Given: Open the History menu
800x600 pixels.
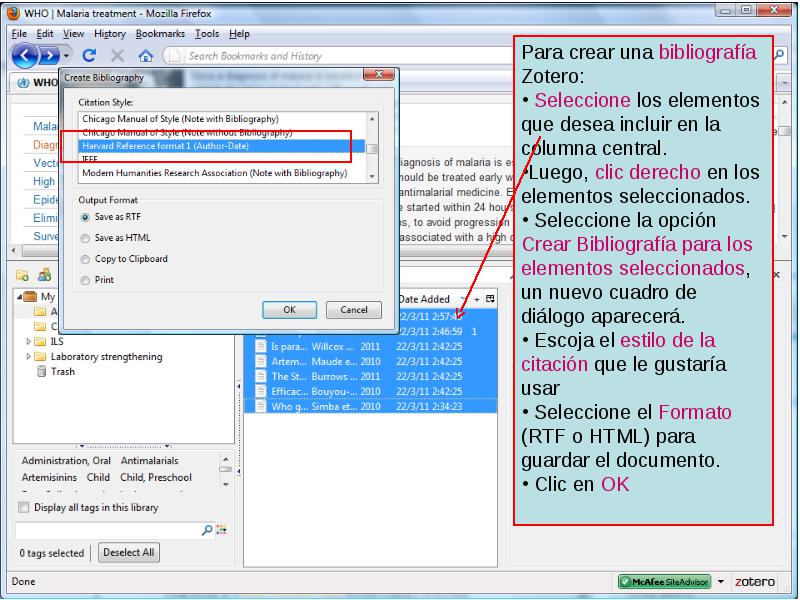Looking at the screenshot, I should pos(110,34).
